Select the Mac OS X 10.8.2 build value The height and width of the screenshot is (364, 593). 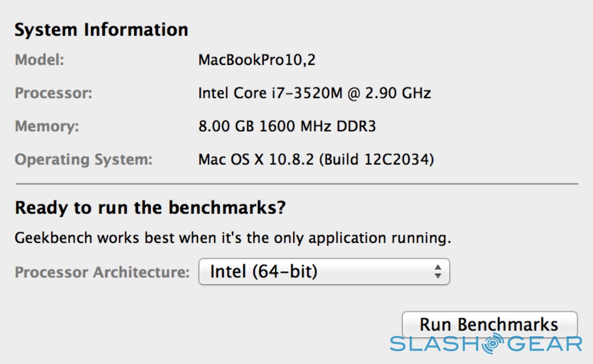click(316, 160)
